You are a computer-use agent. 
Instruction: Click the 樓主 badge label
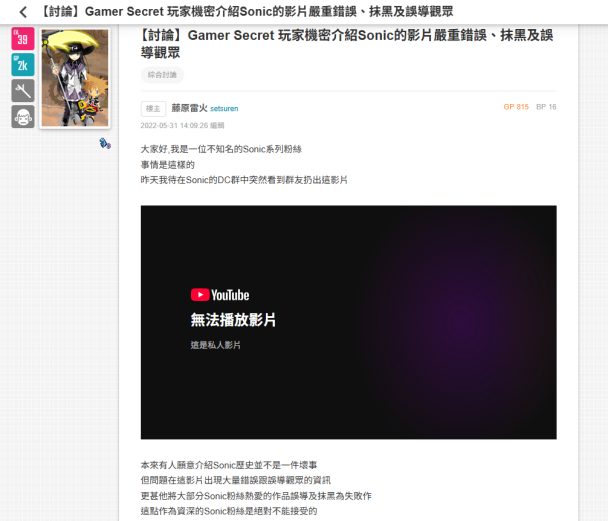pyautogui.click(x=153, y=109)
